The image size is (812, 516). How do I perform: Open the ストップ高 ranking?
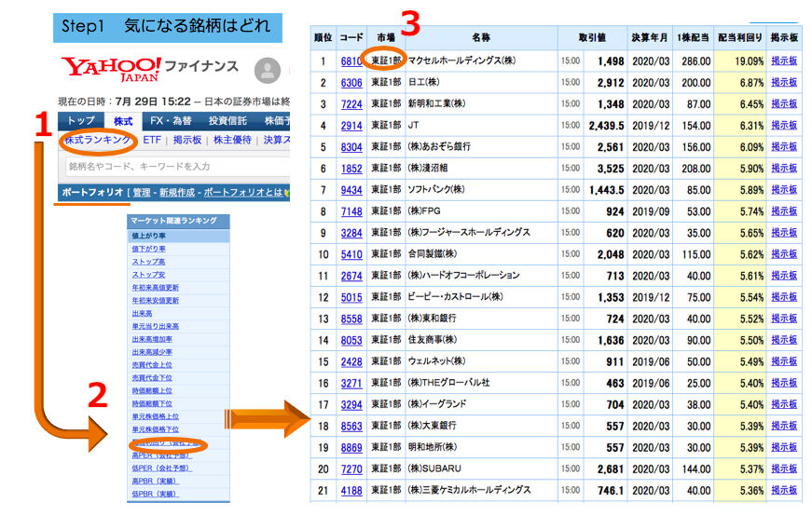[x=148, y=262]
